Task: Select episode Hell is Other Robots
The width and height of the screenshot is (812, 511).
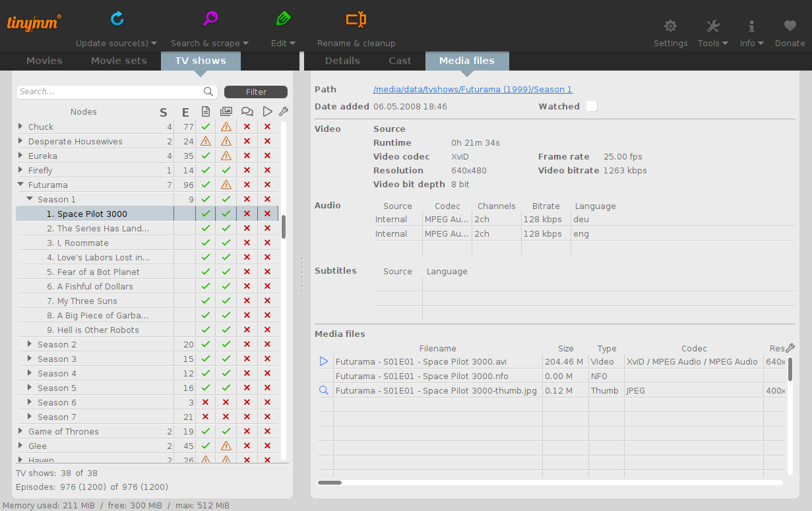Action: click(93, 330)
